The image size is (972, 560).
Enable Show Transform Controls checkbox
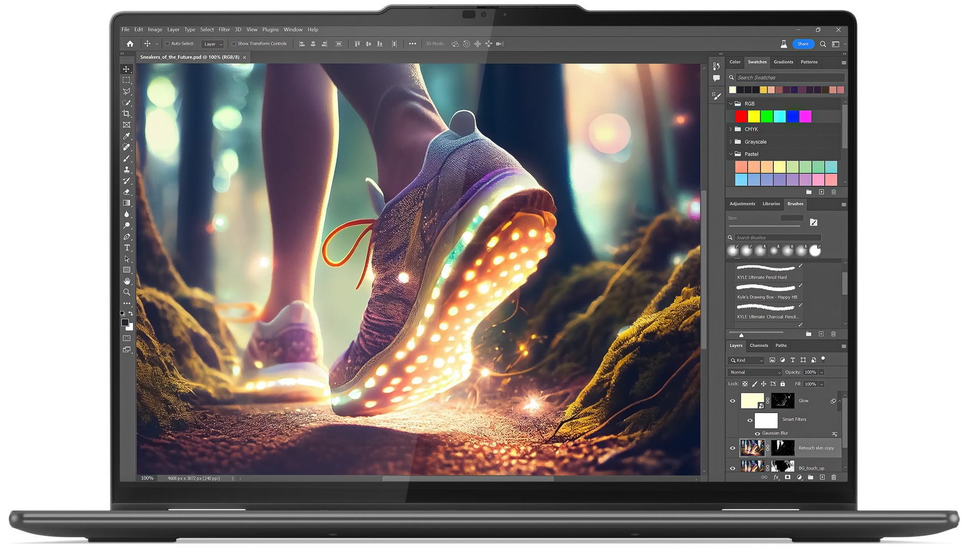point(234,44)
